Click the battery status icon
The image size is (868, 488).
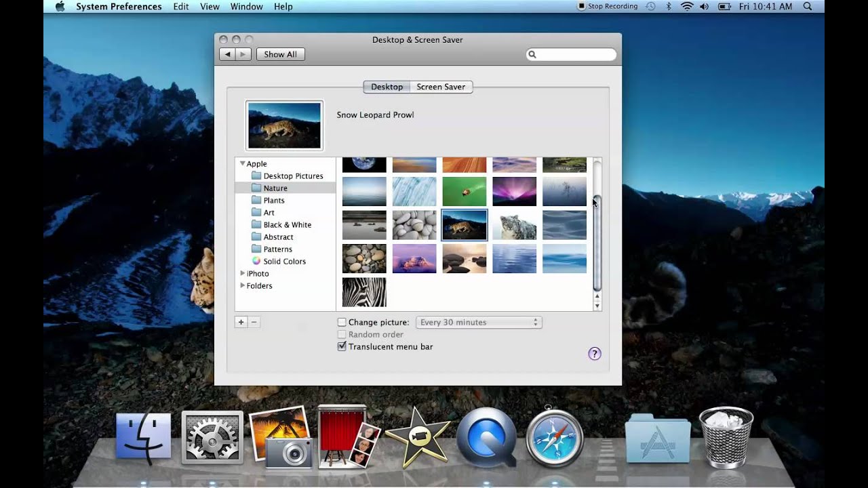(724, 7)
